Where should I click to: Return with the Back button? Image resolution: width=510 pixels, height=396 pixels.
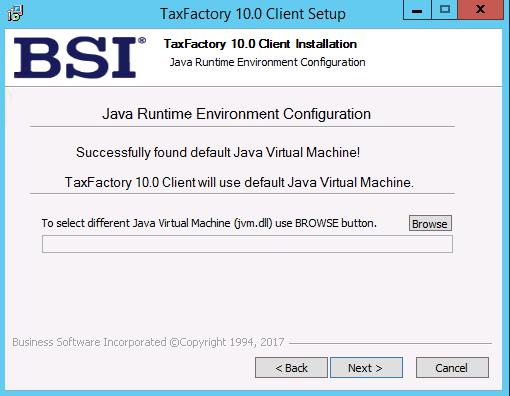(291, 368)
